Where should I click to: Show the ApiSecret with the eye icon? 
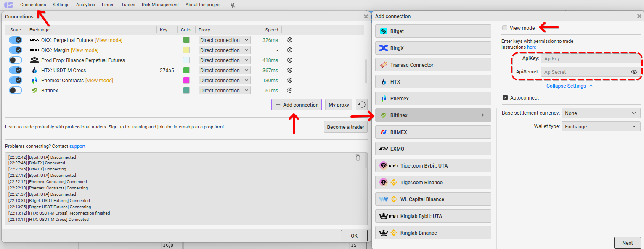coord(634,72)
